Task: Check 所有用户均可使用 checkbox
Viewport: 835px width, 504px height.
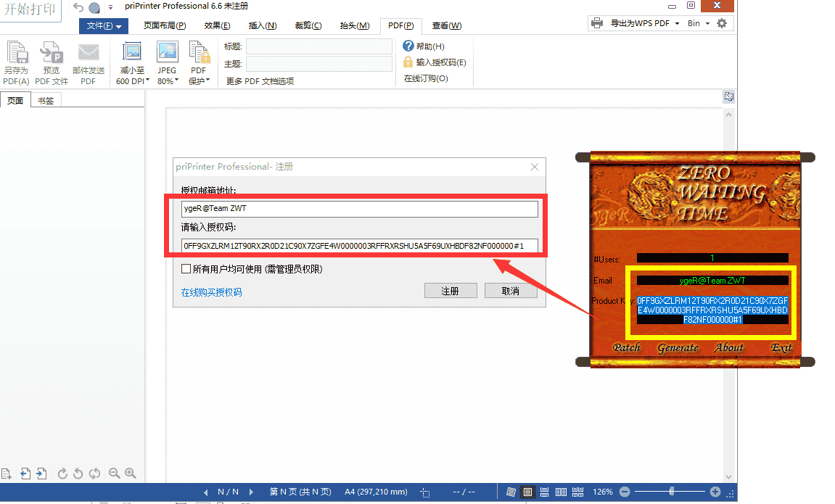Action: (x=186, y=269)
